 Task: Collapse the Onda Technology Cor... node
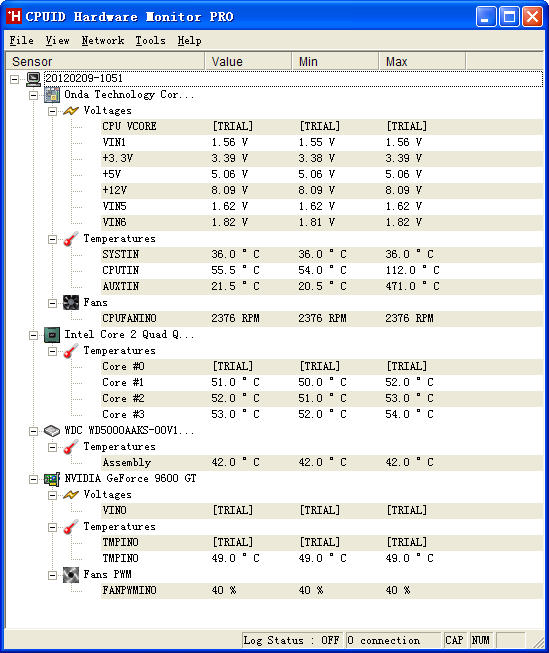[33, 95]
